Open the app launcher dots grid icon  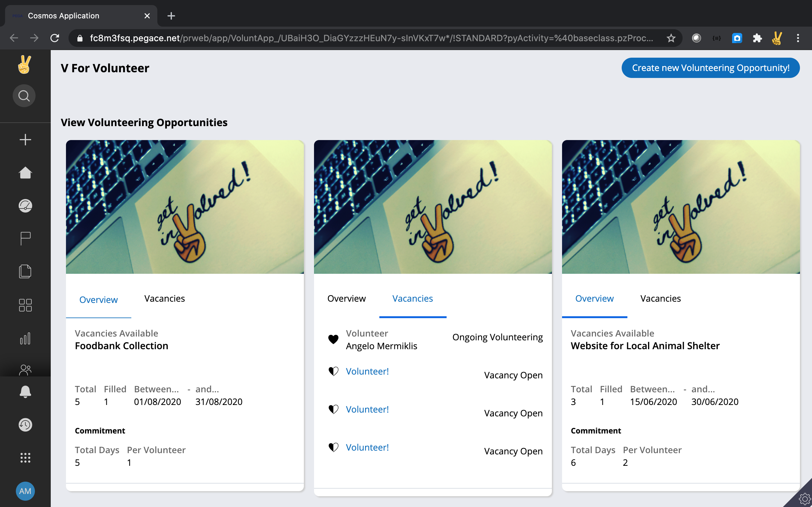click(25, 458)
